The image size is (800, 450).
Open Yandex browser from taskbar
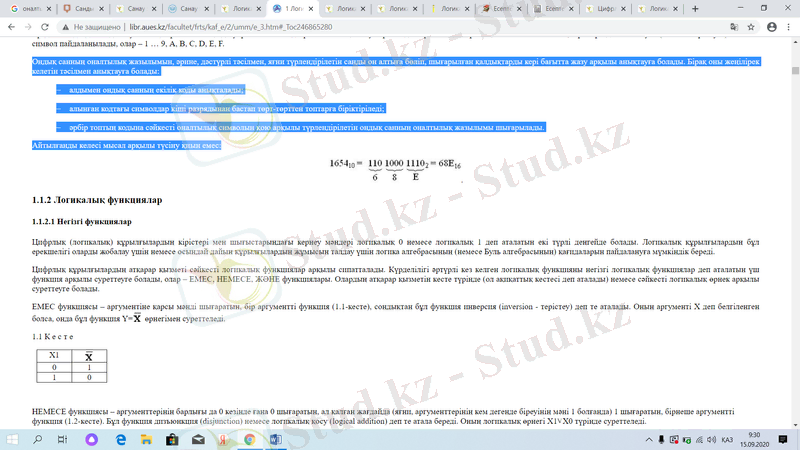[223, 439]
